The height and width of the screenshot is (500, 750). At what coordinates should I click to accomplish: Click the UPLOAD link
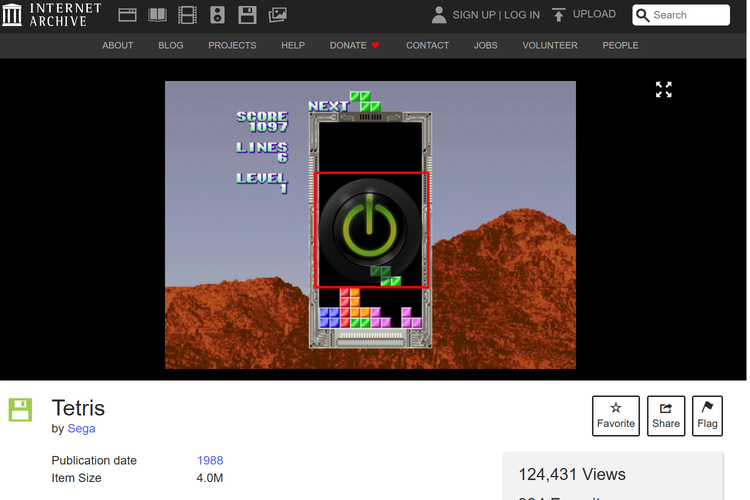tap(594, 14)
